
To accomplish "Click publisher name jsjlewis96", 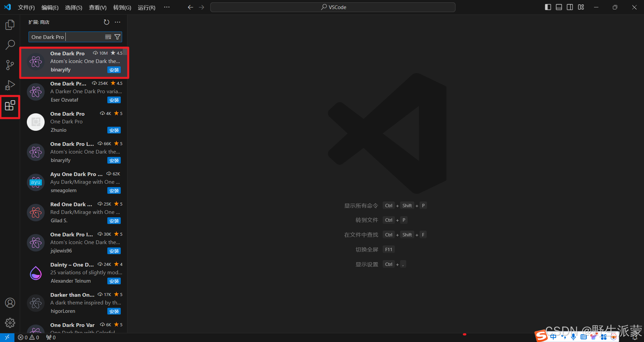I will (x=61, y=251).
